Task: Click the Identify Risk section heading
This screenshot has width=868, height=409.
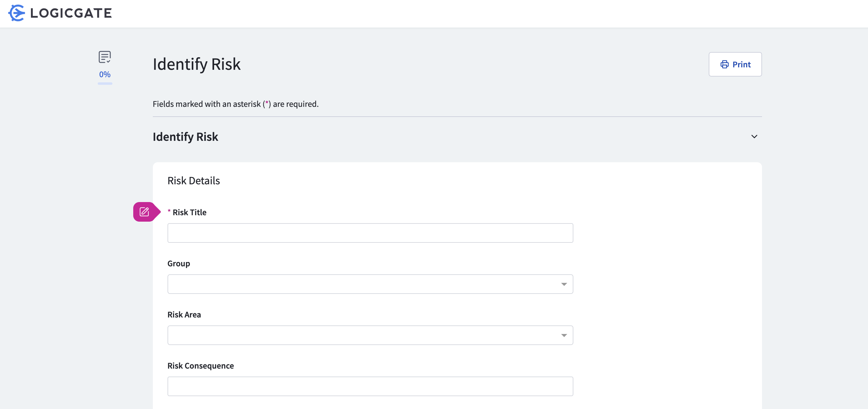Action: (x=185, y=137)
